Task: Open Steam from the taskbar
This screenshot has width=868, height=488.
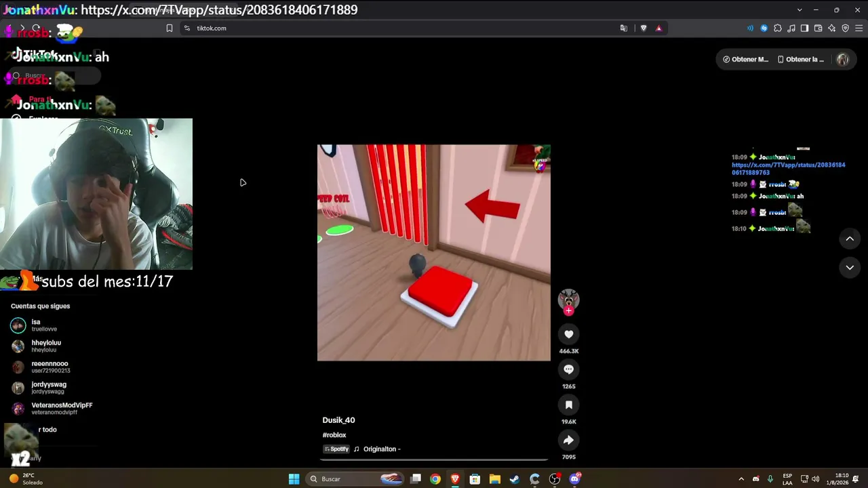Action: pyautogui.click(x=515, y=479)
